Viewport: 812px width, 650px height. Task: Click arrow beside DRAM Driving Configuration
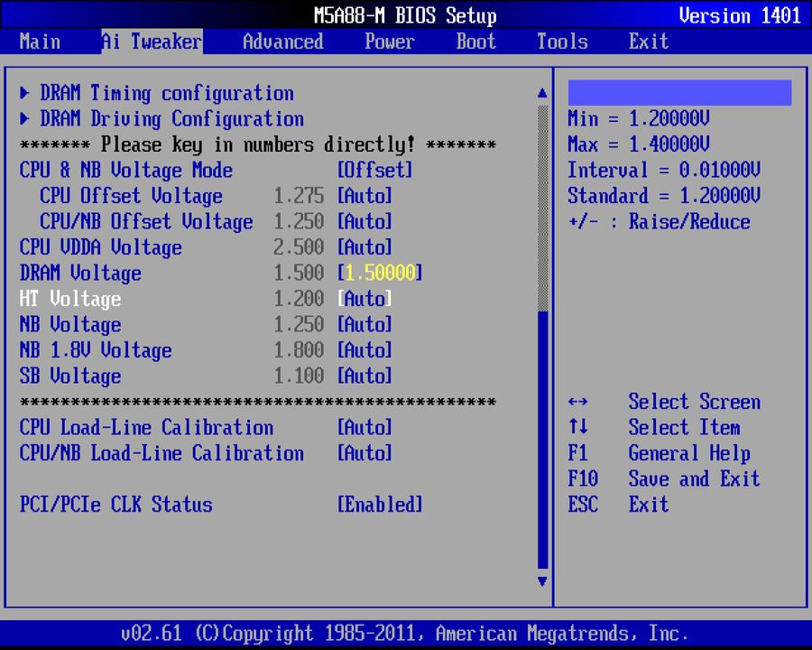point(24,118)
